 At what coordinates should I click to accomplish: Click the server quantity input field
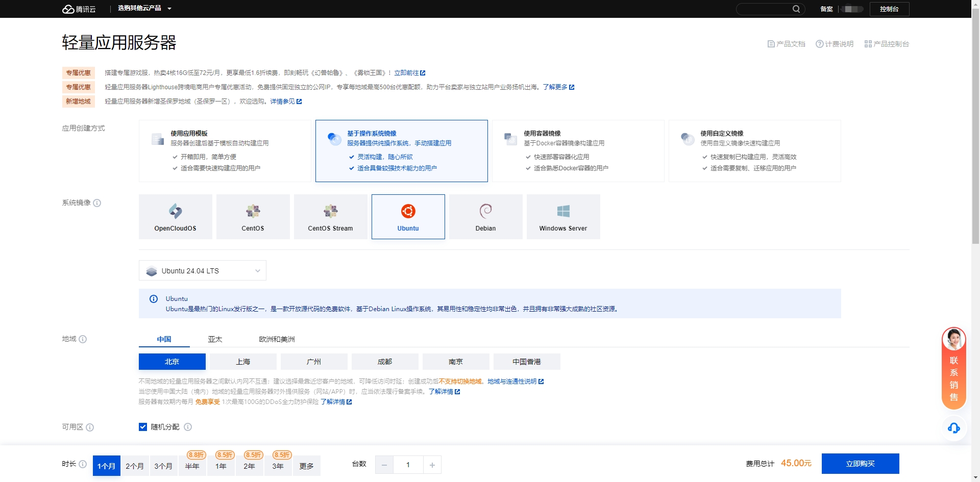point(408,465)
